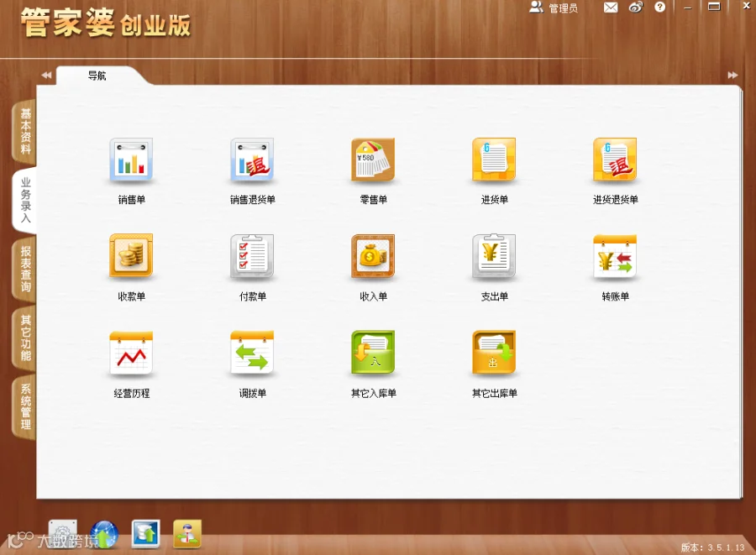Switch to the 报表查询 side tab

coord(24,269)
